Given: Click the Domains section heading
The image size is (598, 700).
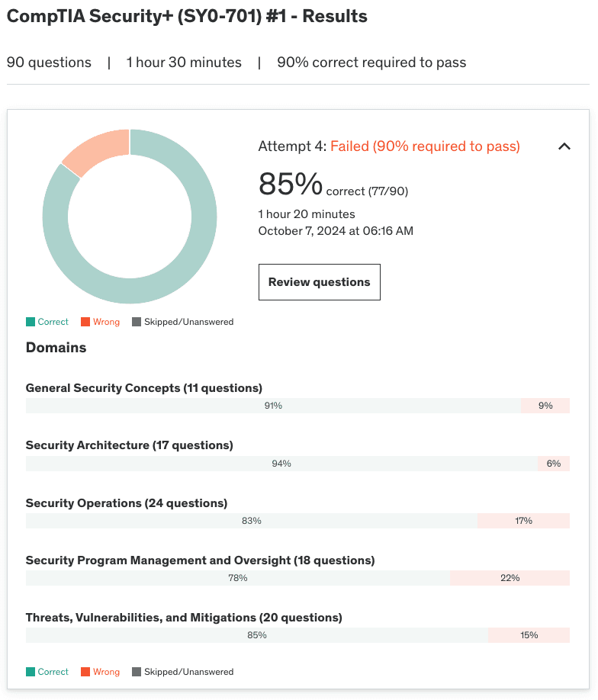Looking at the screenshot, I should (56, 348).
